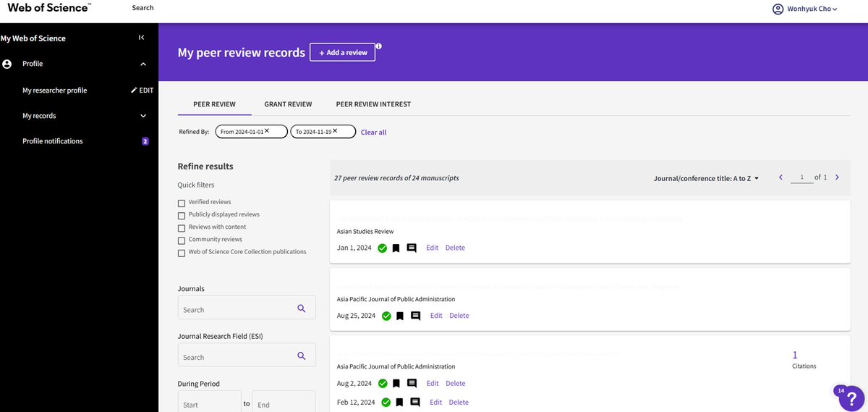Open the 1 Citations link
Image resolution: width=868 pixels, height=412 pixels.
795,355
